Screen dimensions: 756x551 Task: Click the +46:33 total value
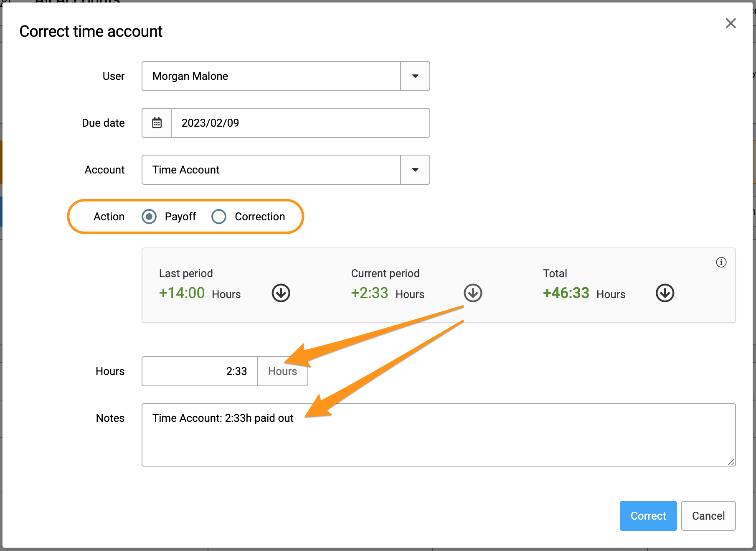[566, 293]
